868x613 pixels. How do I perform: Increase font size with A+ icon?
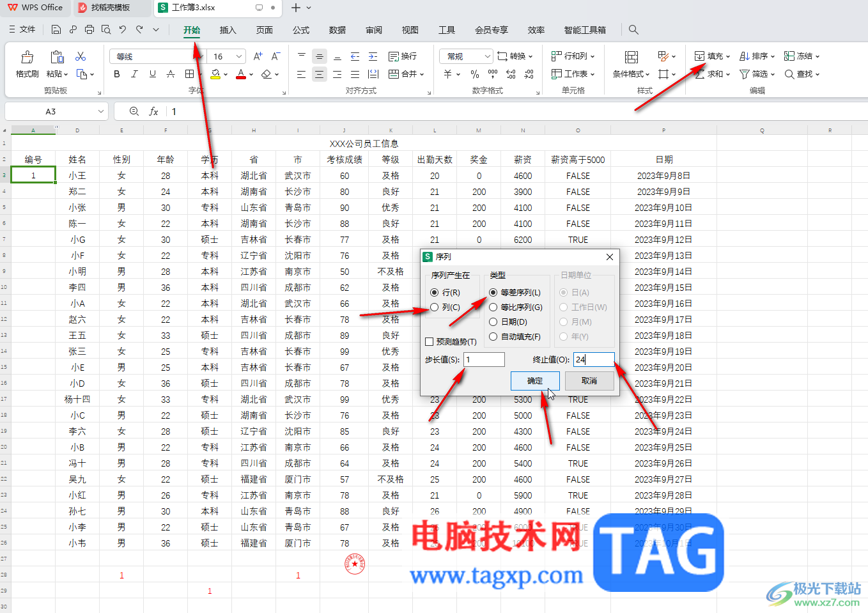[258, 56]
